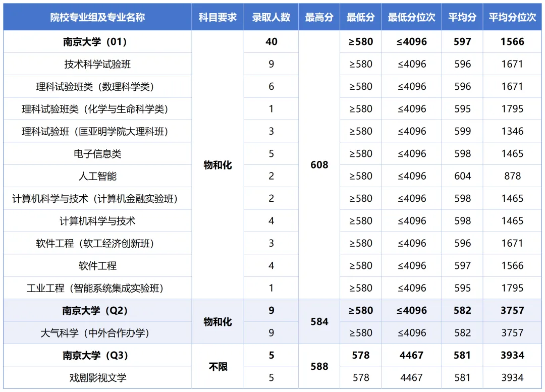Click the 平均分 column header
The height and width of the screenshot is (392, 545).
(x=462, y=17)
